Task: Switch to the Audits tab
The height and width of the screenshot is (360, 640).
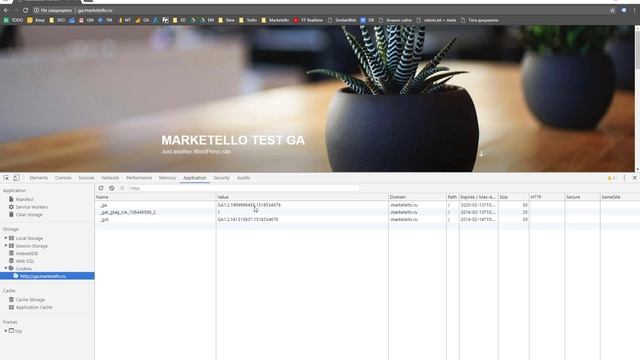Action: coord(244,178)
